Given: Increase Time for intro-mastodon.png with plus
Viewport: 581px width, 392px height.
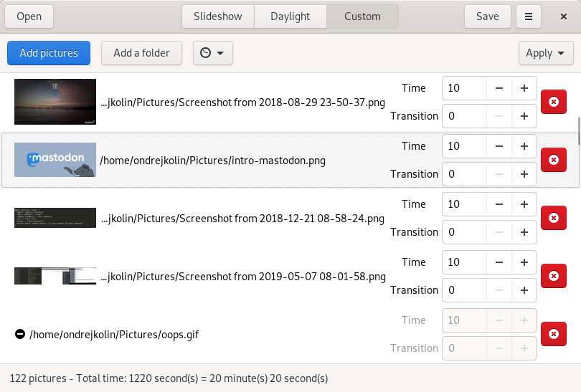Looking at the screenshot, I should tap(524, 146).
